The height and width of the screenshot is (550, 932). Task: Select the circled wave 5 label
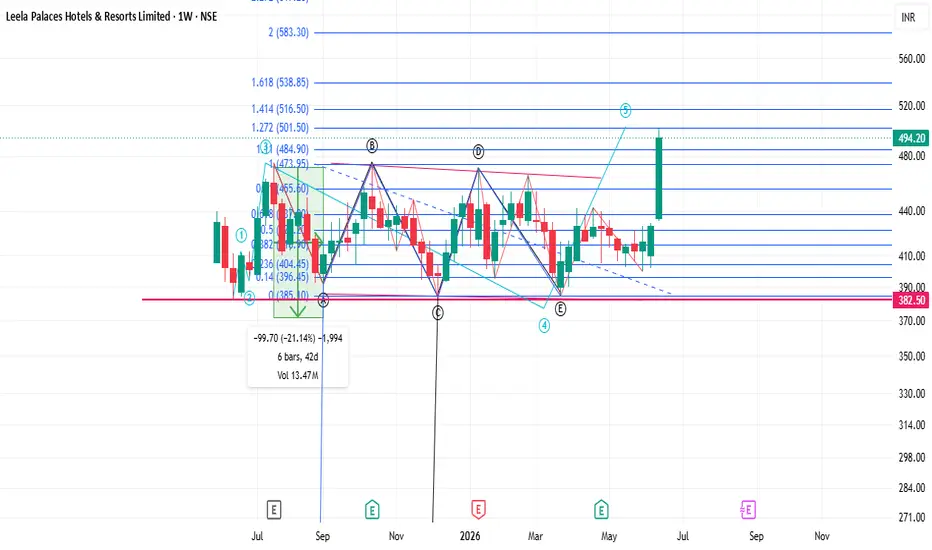[625, 110]
